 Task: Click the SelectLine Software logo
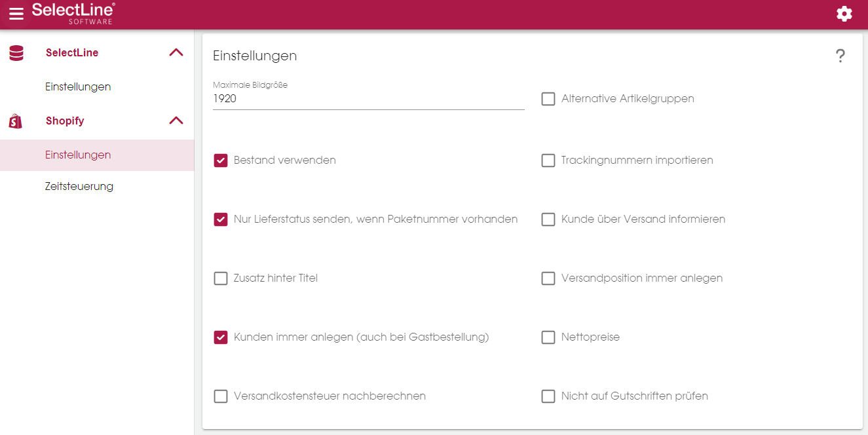pyautogui.click(x=73, y=13)
